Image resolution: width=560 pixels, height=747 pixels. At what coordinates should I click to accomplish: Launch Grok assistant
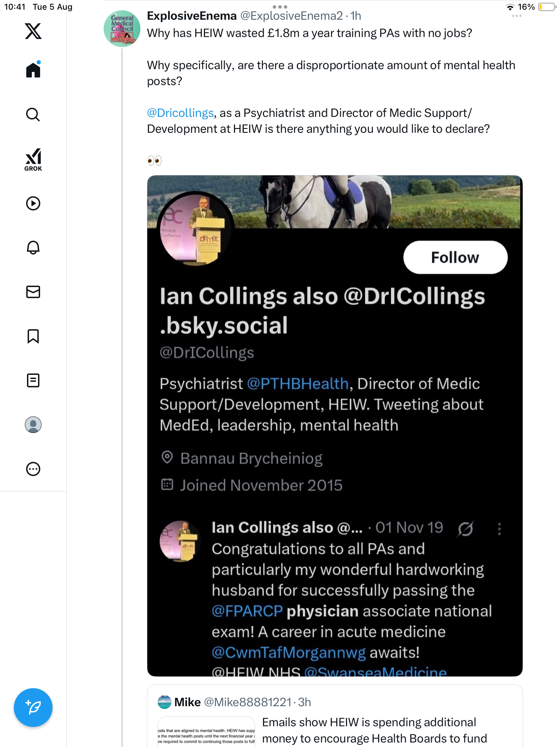point(33,159)
